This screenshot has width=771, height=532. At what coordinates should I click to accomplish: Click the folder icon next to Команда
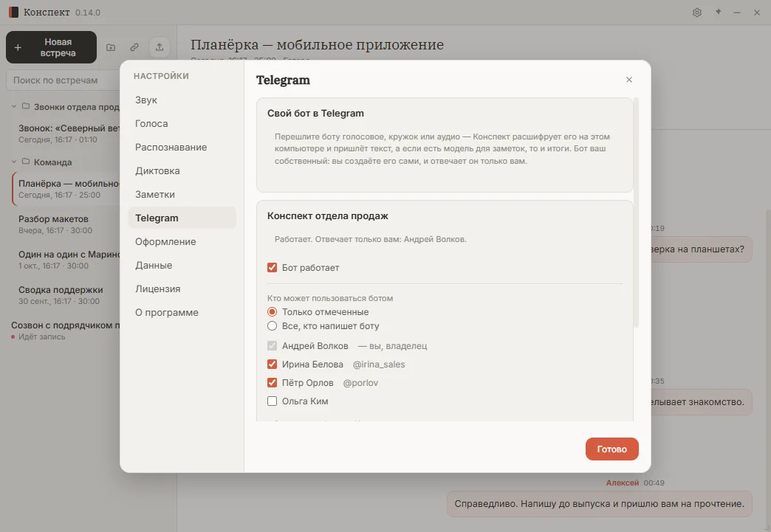pos(26,161)
